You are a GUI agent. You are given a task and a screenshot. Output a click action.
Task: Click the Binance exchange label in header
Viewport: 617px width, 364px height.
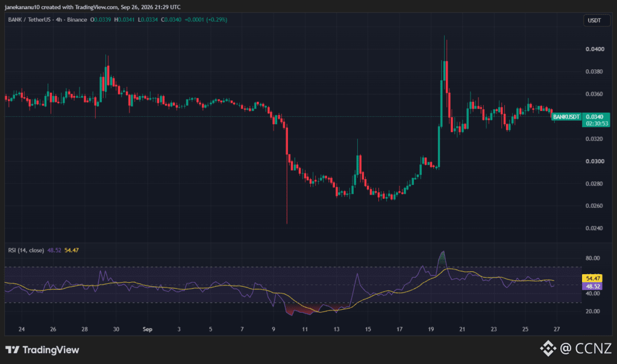pyautogui.click(x=77, y=20)
